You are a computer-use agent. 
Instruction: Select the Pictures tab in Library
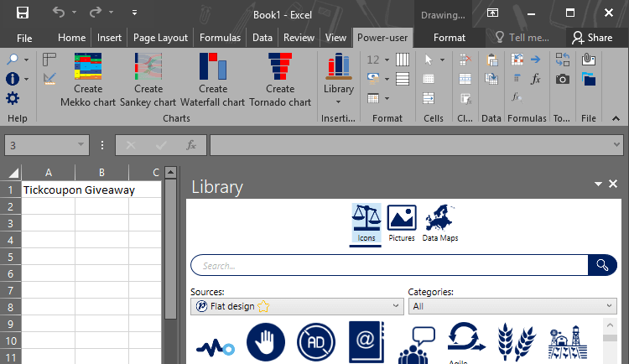[x=402, y=224]
